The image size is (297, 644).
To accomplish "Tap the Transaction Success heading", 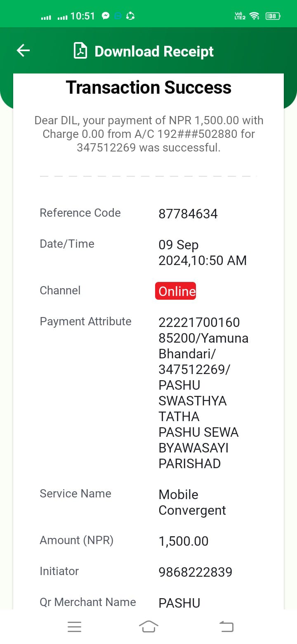I will point(148,88).
